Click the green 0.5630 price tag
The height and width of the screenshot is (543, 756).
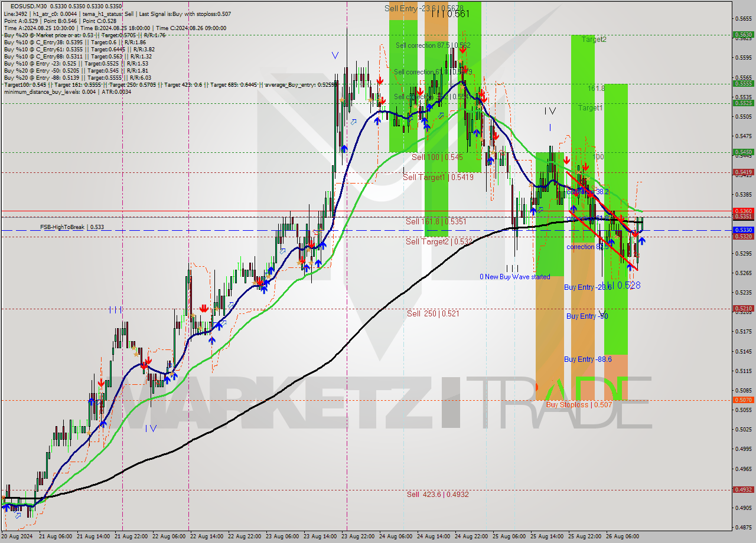(x=742, y=35)
